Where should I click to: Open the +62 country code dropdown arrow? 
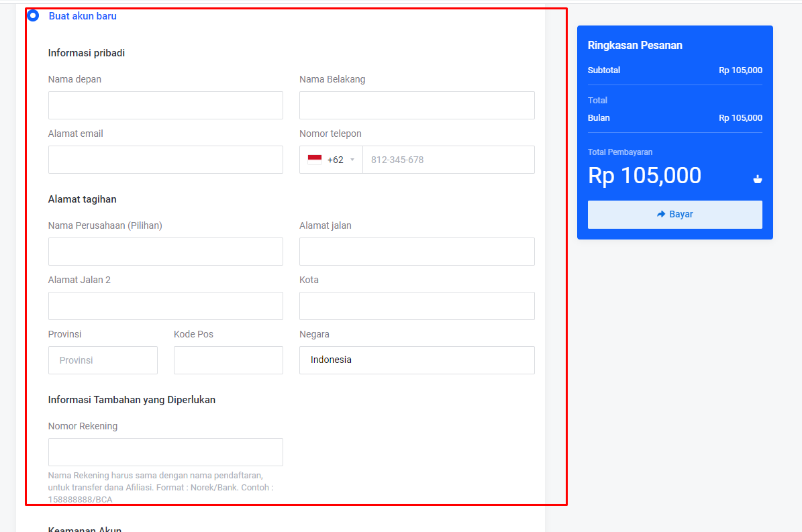[352, 160]
